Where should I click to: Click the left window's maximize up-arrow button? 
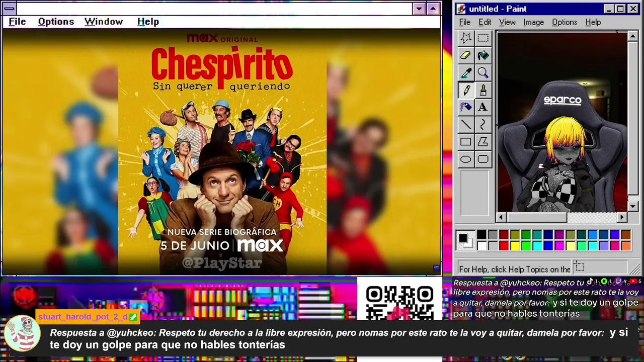433,9
